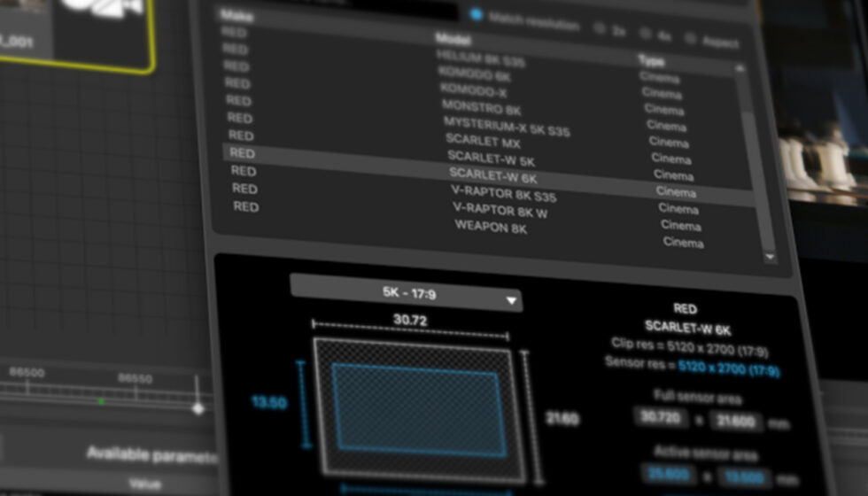Edit the full sensor height field 21.600
The image size is (868, 496).
coord(736,422)
